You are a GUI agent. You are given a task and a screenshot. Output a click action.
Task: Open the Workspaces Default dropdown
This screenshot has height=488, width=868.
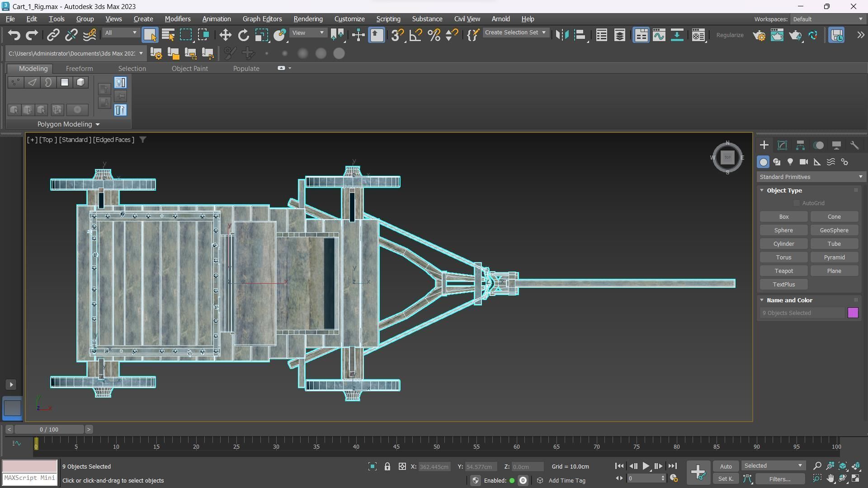[827, 19]
